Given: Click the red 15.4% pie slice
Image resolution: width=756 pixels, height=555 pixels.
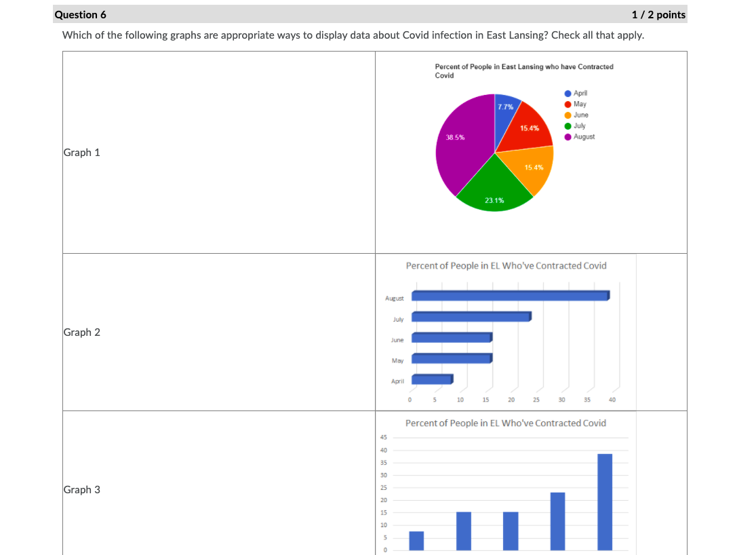Looking at the screenshot, I should [x=527, y=128].
